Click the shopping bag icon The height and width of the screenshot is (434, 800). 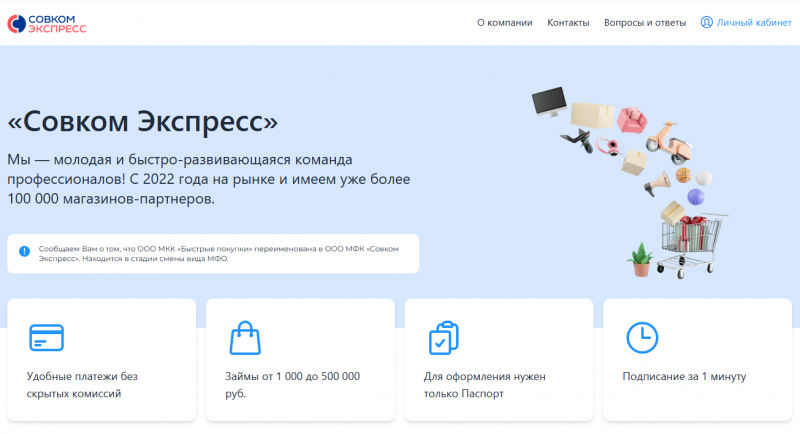[x=245, y=338]
